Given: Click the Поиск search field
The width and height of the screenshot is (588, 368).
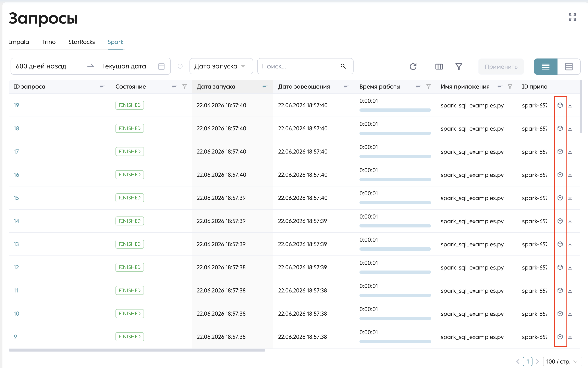Looking at the screenshot, I should pos(305,66).
